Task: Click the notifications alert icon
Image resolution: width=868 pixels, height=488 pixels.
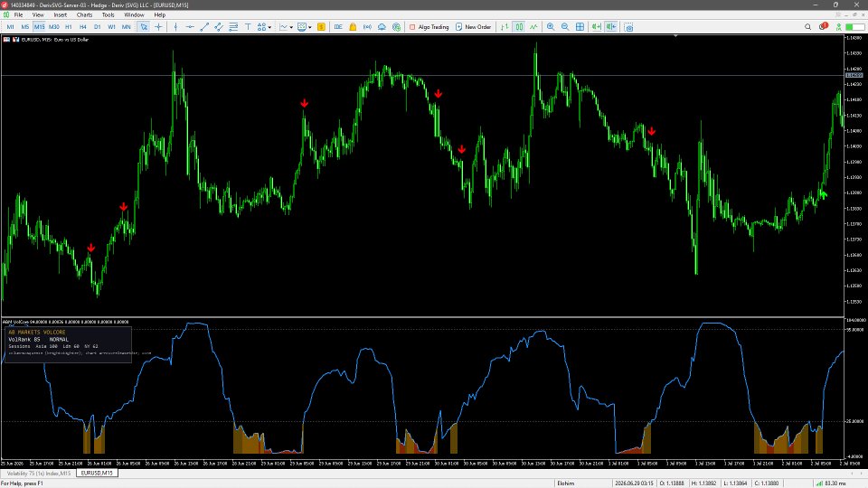Action: 823,26
